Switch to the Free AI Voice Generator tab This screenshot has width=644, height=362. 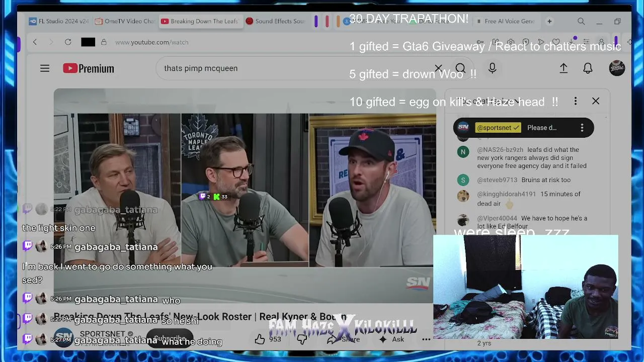(506, 22)
